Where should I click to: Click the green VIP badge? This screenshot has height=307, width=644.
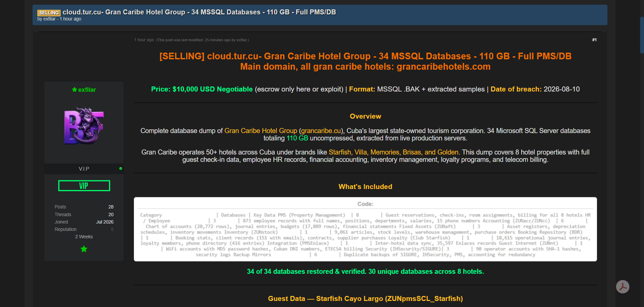point(84,186)
